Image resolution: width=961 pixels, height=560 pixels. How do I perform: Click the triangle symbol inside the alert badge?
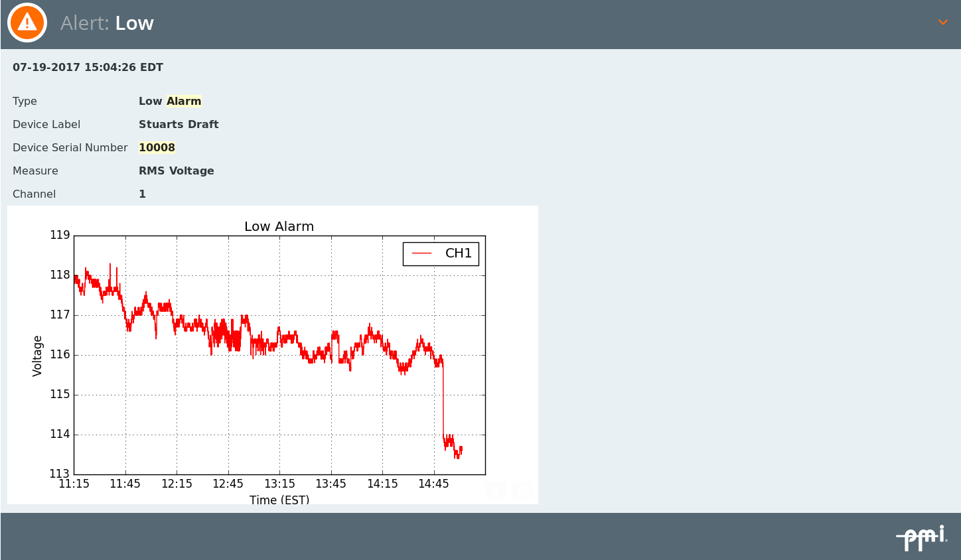click(27, 22)
